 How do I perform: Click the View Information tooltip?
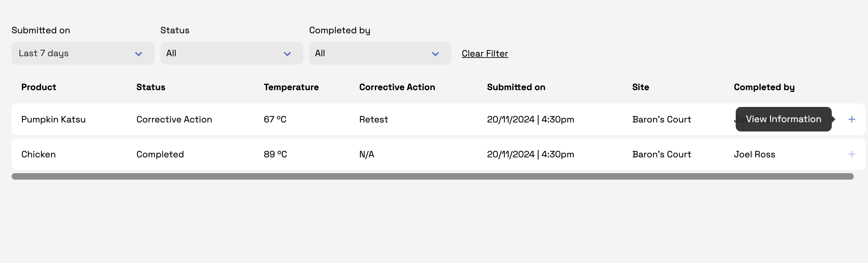click(783, 119)
